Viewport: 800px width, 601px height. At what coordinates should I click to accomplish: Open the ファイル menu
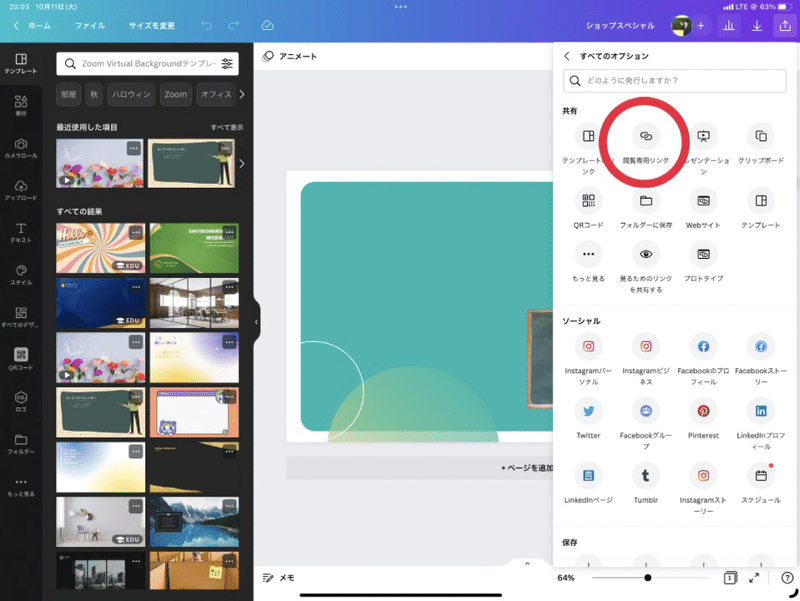[90, 26]
